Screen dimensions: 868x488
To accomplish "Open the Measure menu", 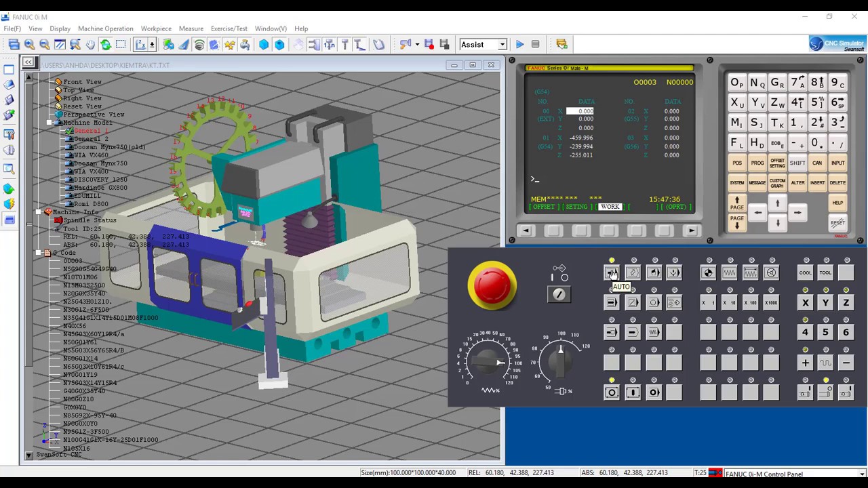I will pyautogui.click(x=191, y=28).
